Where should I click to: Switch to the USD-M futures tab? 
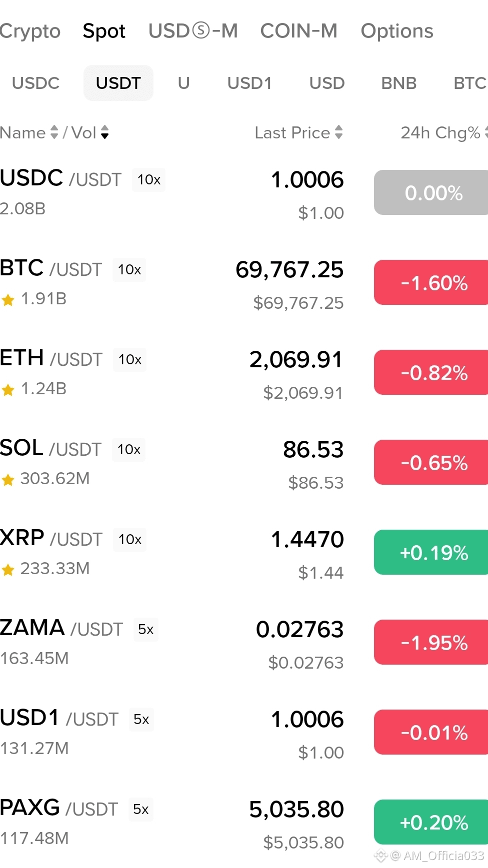[193, 31]
